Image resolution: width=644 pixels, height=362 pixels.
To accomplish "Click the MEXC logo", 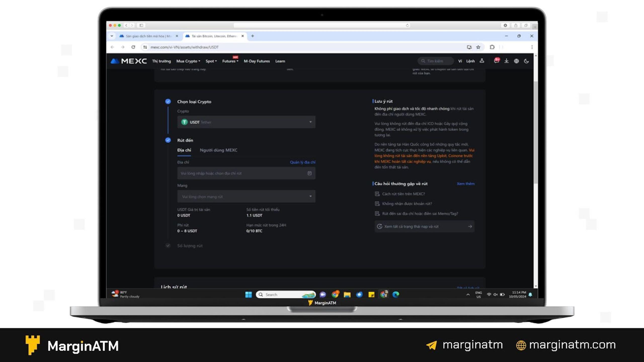I will click(x=129, y=61).
